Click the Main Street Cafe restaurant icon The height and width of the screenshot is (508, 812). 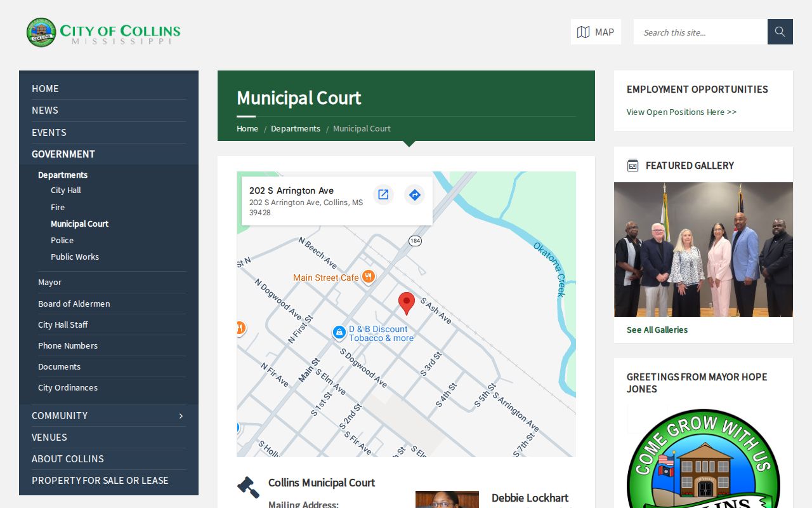368,277
